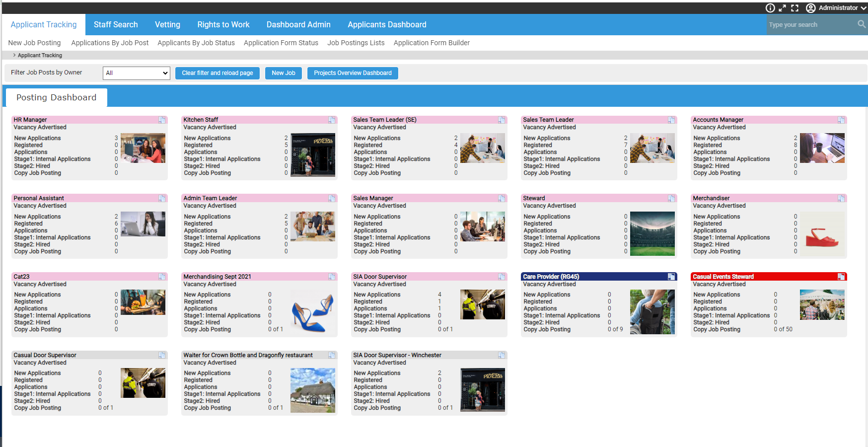
Task: Open the Administrator account dropdown
Action: (x=839, y=7)
